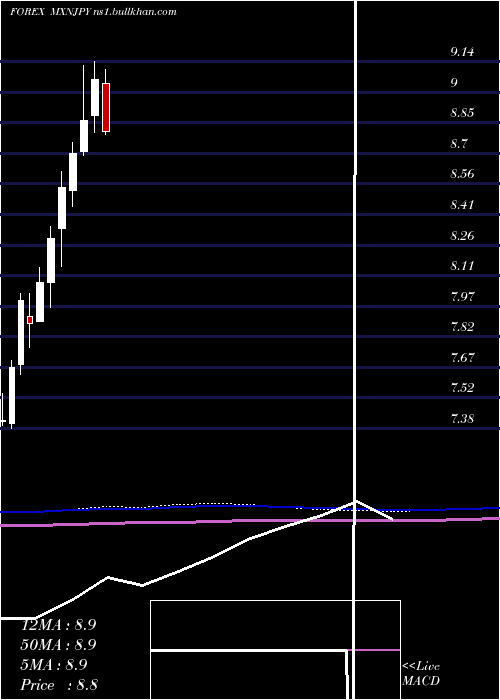The height and width of the screenshot is (700, 500).
Task: Click the 50MA : 8.9 readout
Action: (58, 645)
